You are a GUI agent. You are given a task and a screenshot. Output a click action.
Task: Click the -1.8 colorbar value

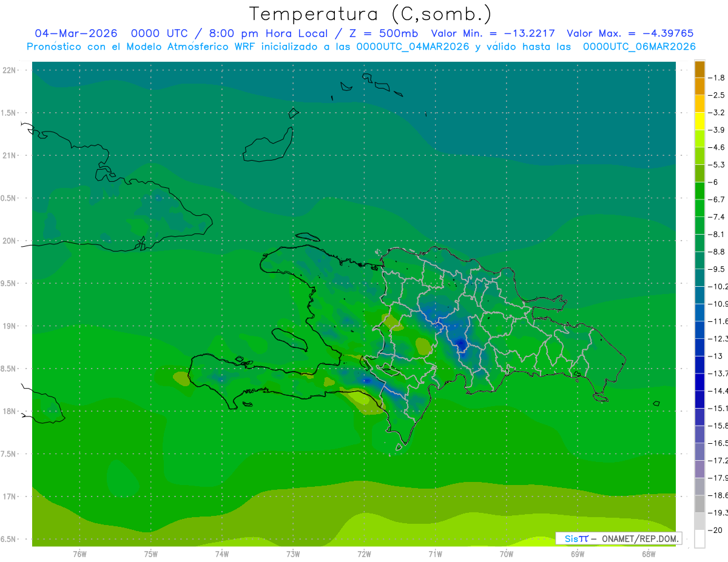(717, 78)
